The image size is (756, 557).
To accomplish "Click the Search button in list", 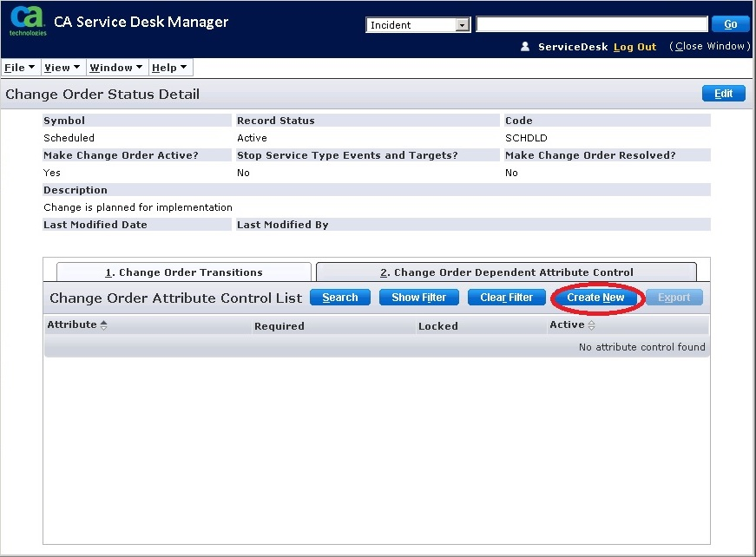I will click(x=339, y=298).
